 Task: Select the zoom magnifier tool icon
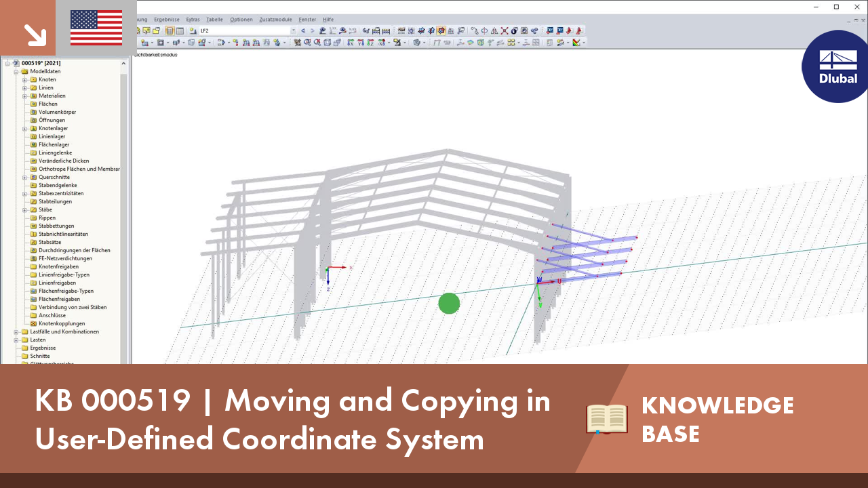pos(307,42)
